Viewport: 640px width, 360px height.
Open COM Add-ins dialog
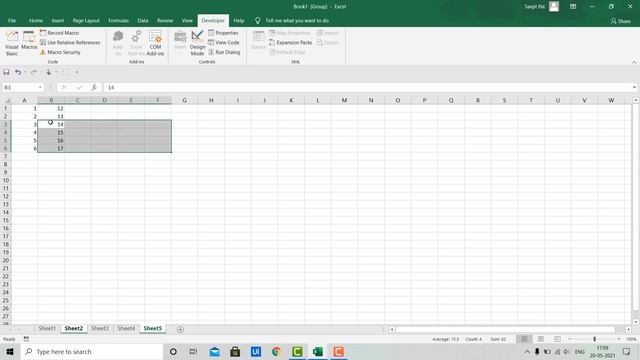pos(155,43)
